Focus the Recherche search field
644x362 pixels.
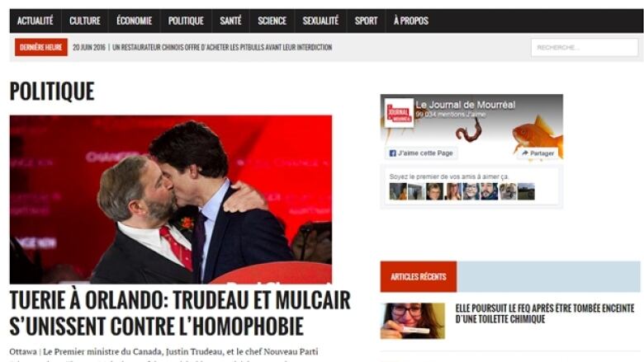click(585, 48)
